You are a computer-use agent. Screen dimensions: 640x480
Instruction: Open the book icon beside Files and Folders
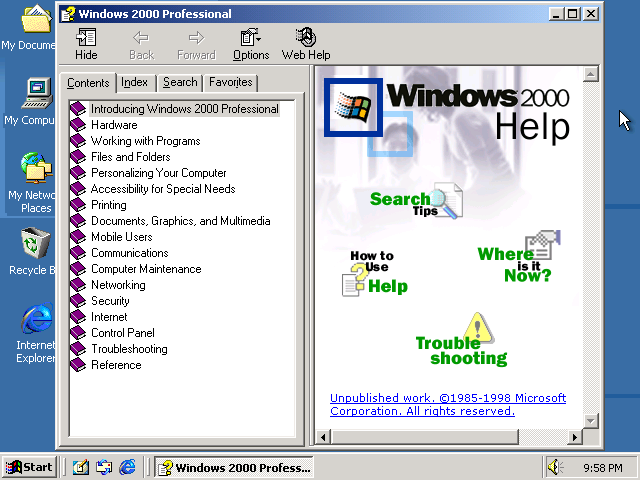coord(78,157)
